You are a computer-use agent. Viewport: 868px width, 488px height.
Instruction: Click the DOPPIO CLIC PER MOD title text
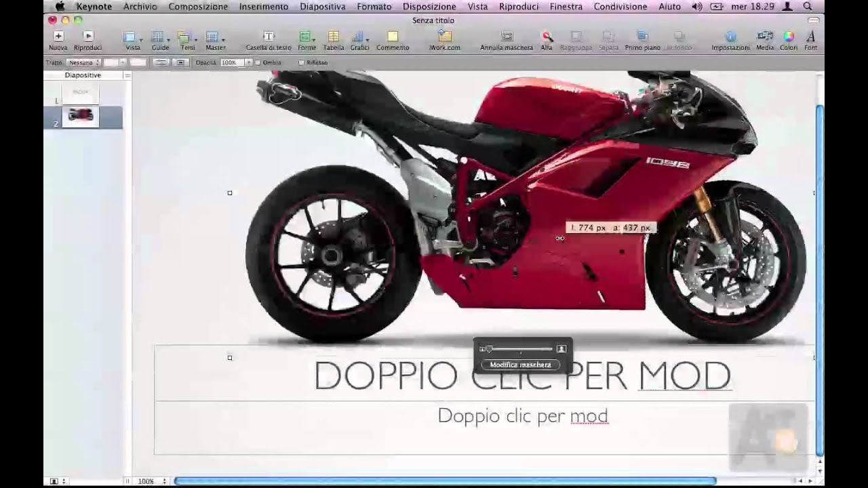coord(523,375)
